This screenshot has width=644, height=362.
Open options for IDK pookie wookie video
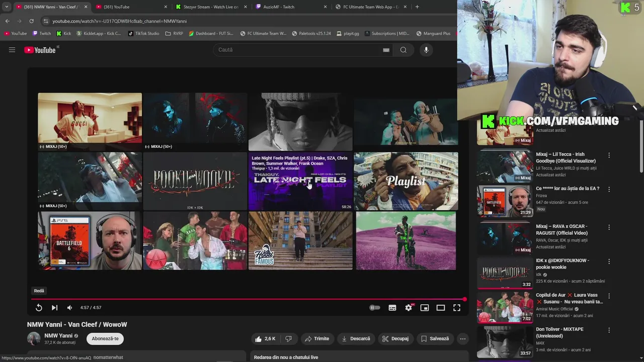coord(609,261)
